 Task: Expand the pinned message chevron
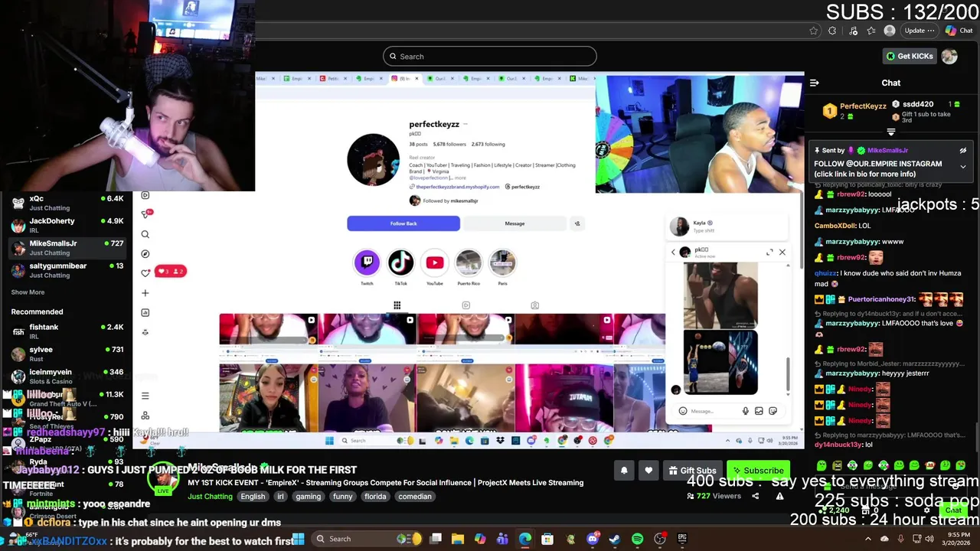(963, 166)
